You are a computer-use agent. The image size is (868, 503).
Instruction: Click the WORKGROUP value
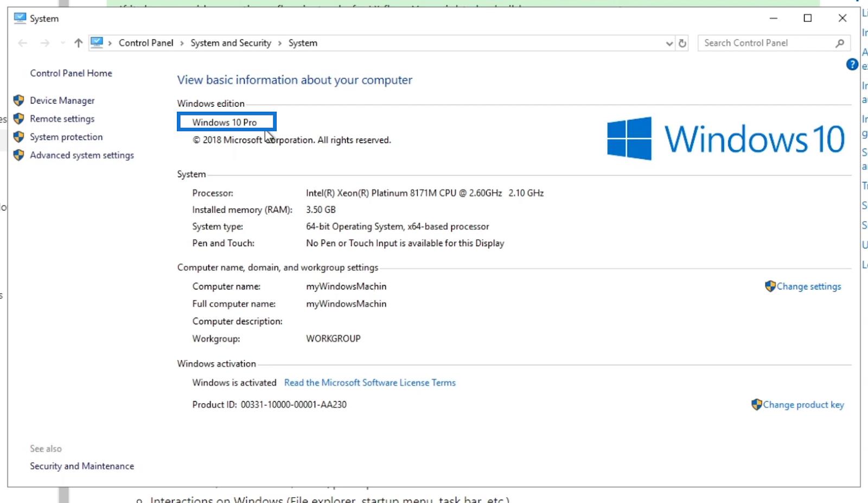click(333, 339)
